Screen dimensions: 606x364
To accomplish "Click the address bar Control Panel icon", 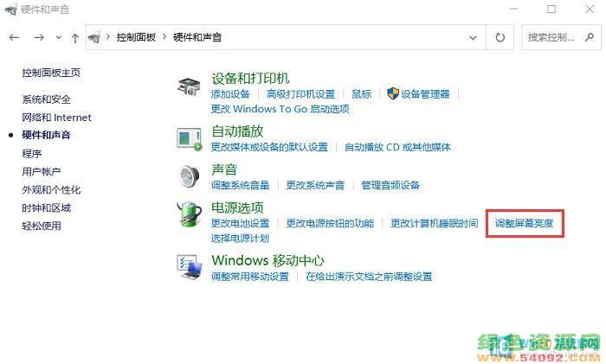I will (94, 37).
